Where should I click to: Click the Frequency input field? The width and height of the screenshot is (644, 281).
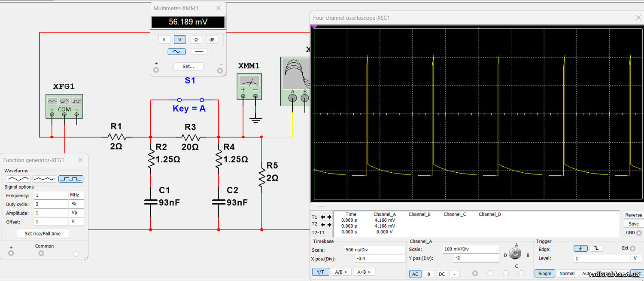click(x=51, y=195)
